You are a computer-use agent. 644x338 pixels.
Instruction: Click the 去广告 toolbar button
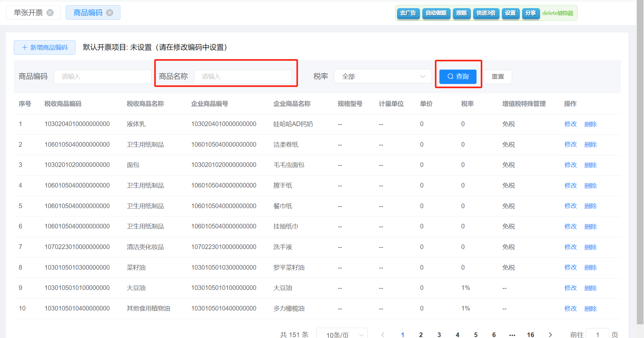[408, 13]
